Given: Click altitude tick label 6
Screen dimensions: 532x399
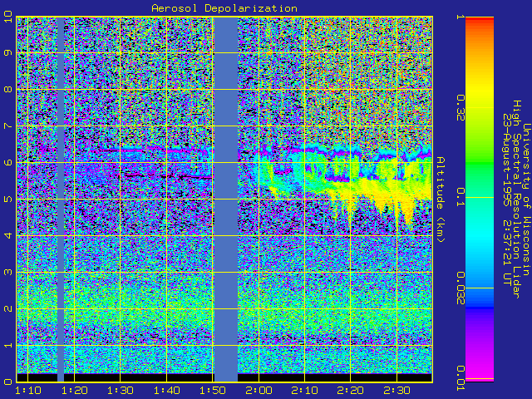Looking at the screenshot, I should coord(7,163).
